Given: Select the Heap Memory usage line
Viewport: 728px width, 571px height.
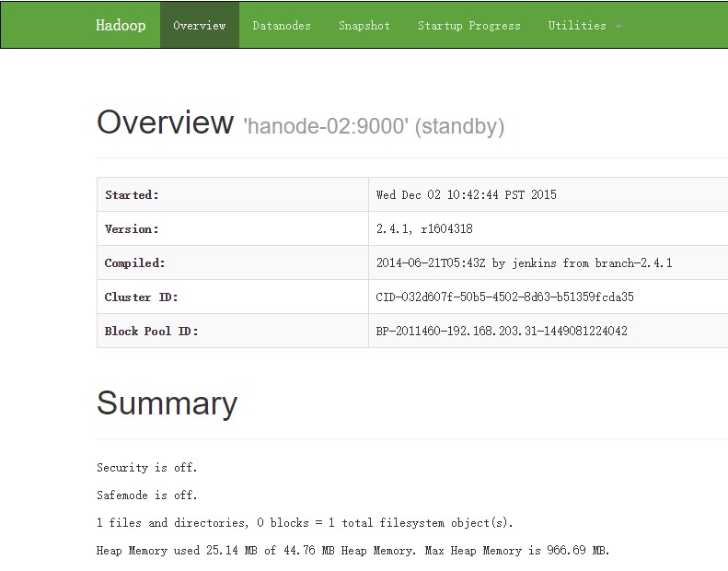Looking at the screenshot, I should click(x=352, y=551).
